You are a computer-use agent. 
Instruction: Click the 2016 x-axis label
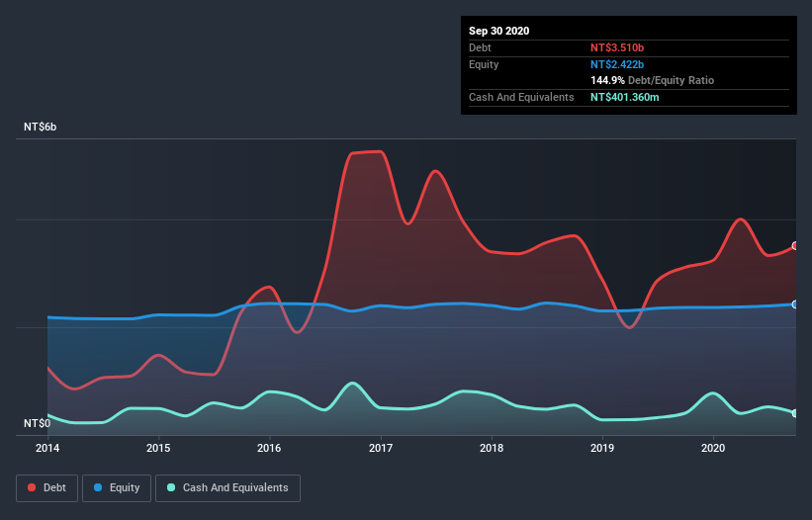[269, 448]
